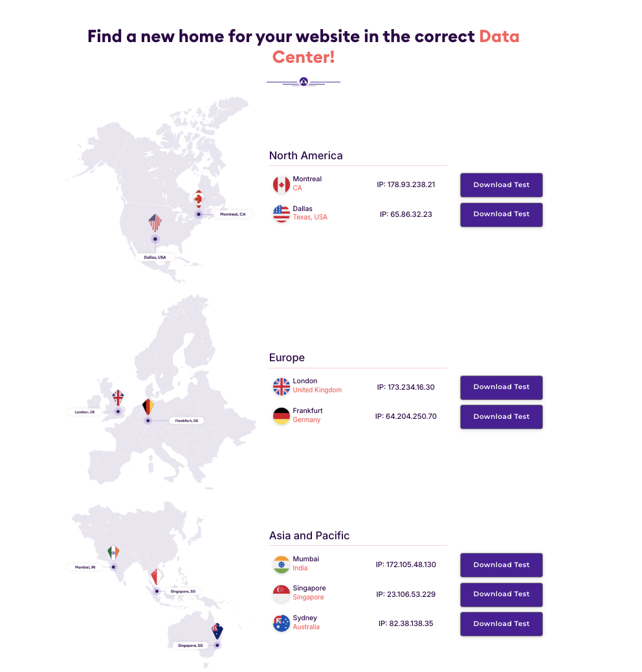
Task: Launch the Singapore Download Test
Action: tap(502, 594)
